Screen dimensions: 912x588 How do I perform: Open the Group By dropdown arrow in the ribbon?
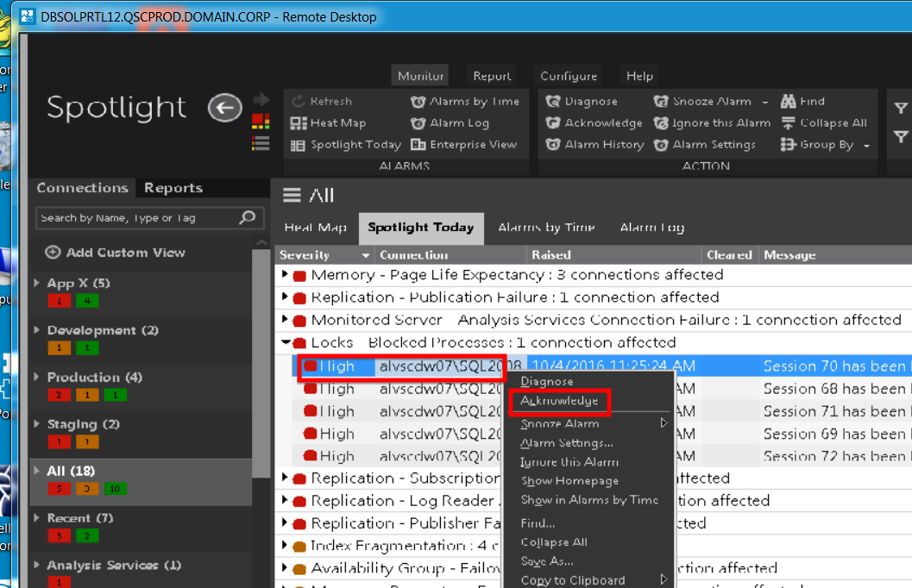pyautogui.click(x=866, y=145)
